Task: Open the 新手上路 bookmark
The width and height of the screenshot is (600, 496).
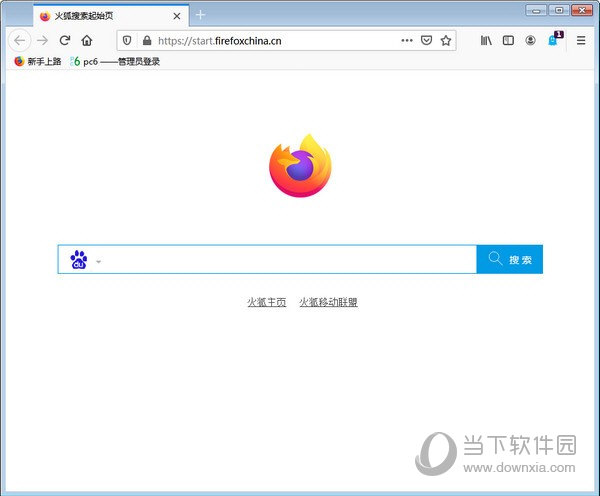Action: click(38, 61)
